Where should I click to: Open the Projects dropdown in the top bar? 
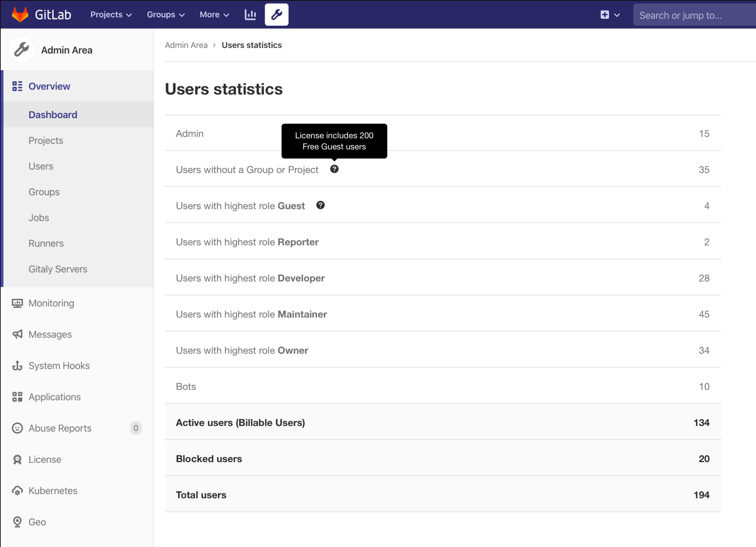[110, 14]
